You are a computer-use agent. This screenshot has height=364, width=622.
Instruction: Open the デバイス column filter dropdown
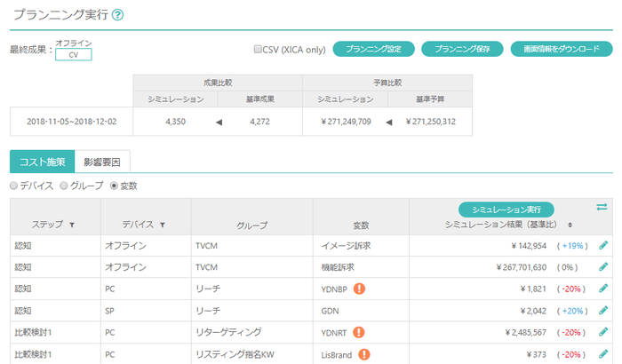pos(163,226)
